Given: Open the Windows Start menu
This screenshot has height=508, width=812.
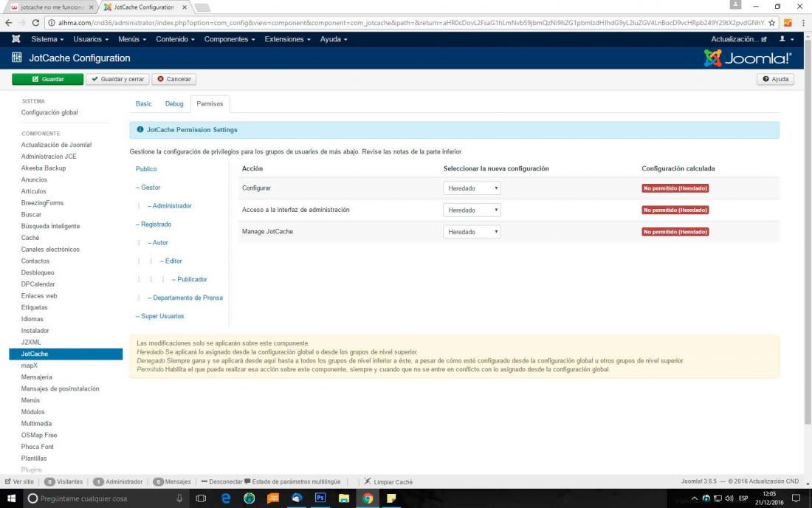Looking at the screenshot, I should (11, 498).
